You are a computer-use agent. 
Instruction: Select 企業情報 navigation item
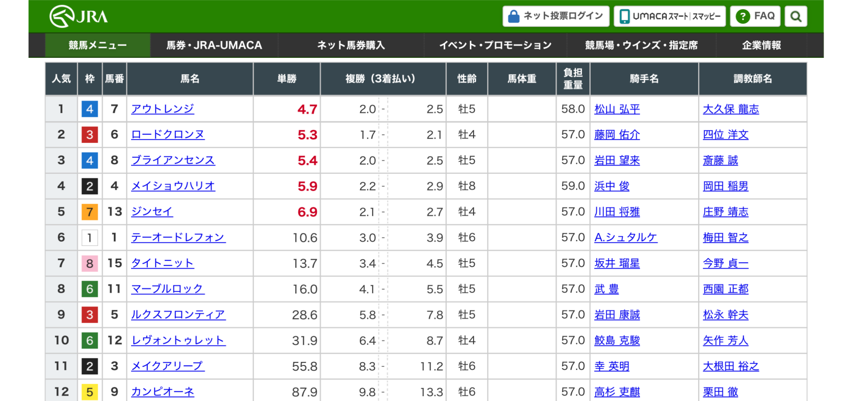[x=761, y=45]
